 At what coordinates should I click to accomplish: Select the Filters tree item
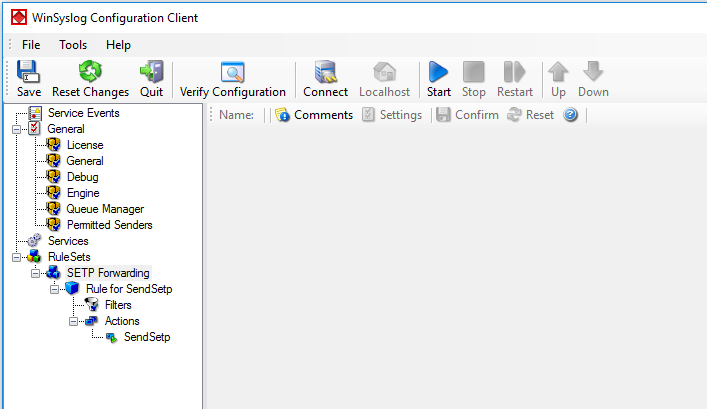click(118, 305)
